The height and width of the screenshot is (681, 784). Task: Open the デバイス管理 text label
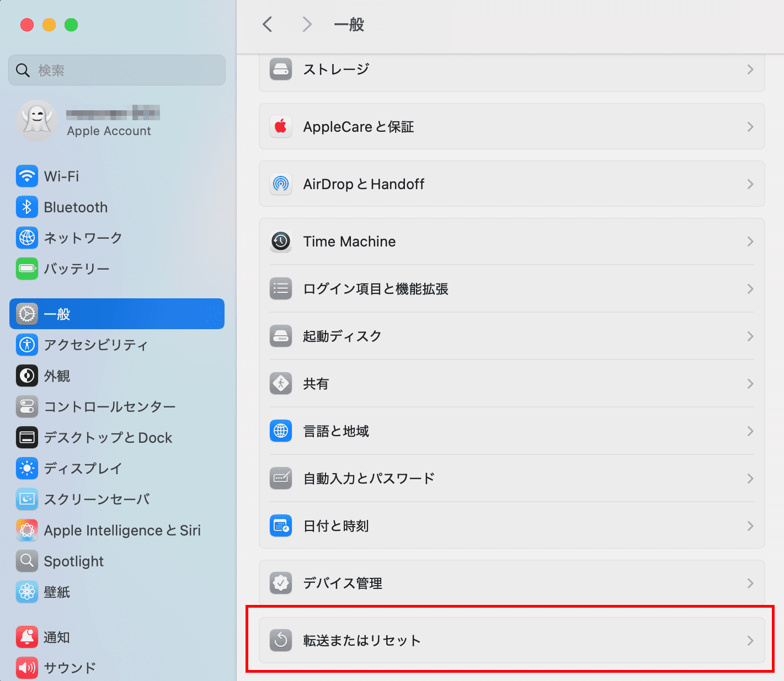coord(343,583)
